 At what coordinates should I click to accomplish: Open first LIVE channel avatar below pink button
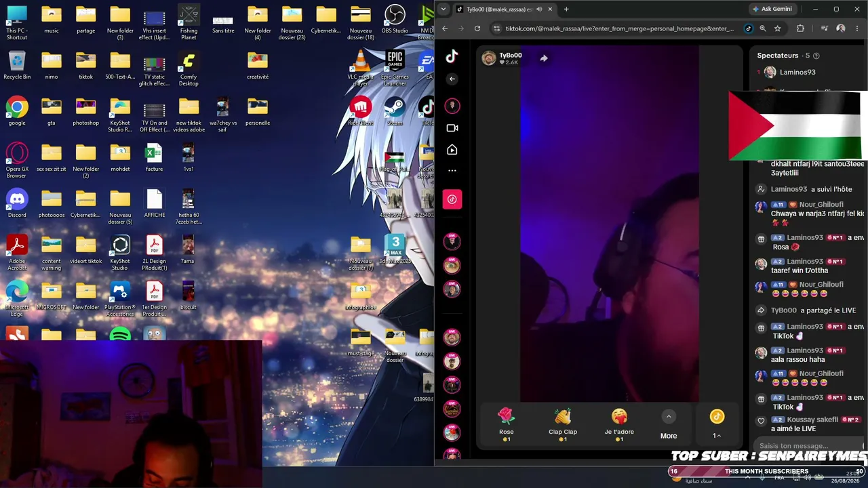click(x=452, y=241)
